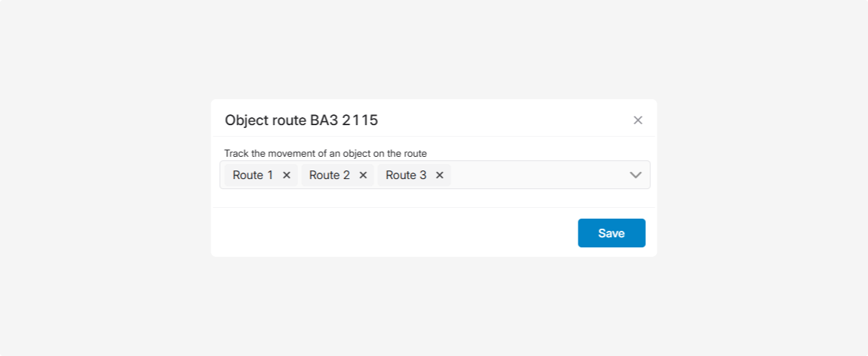This screenshot has height=356, width=868.
Task: Click the gray backdrop below the dialog
Action: click(434, 306)
